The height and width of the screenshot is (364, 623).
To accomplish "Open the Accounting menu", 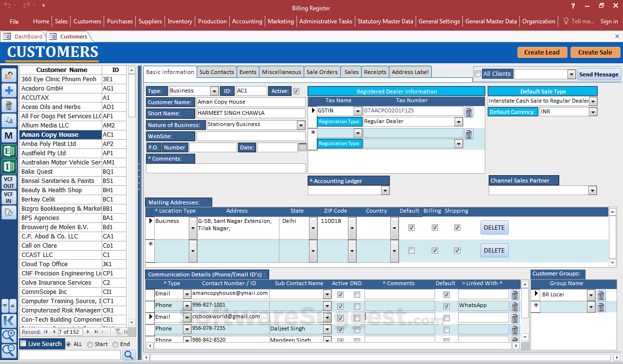I will click(247, 21).
